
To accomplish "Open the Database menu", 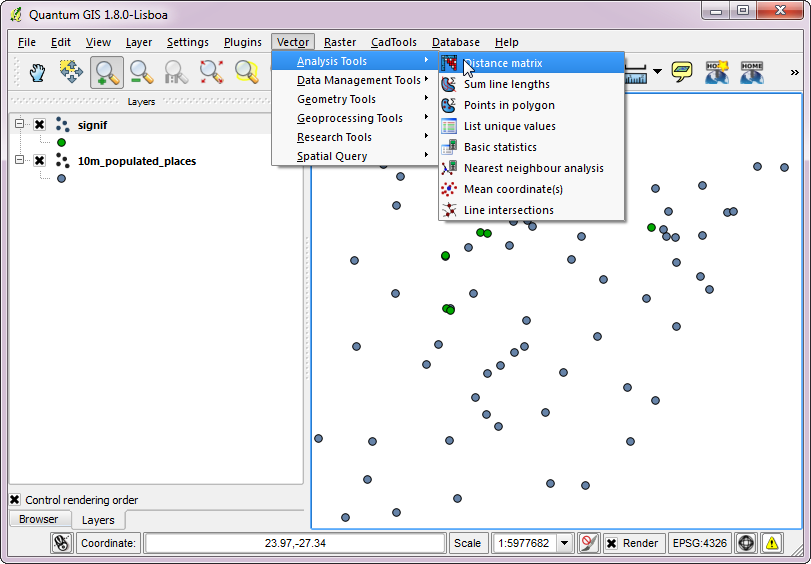I will coord(456,42).
